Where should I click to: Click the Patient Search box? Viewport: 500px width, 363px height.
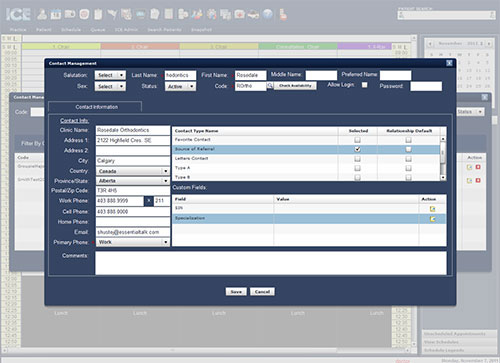tap(446, 15)
